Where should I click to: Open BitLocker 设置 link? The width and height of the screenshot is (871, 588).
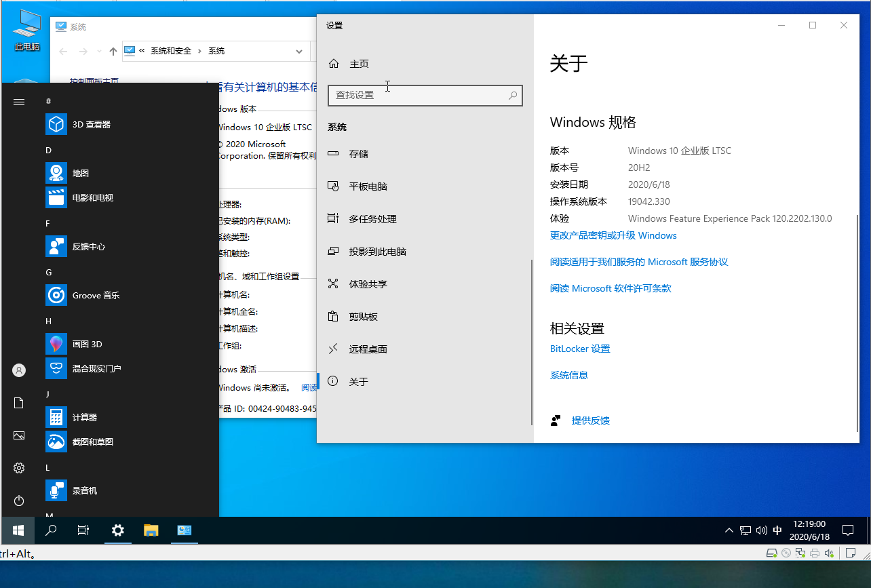580,349
